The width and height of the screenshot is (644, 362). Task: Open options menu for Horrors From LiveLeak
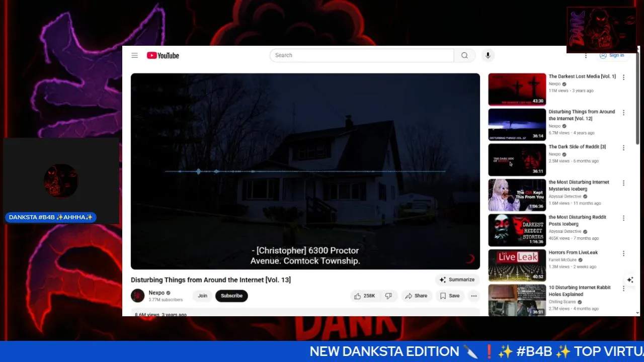(623, 253)
